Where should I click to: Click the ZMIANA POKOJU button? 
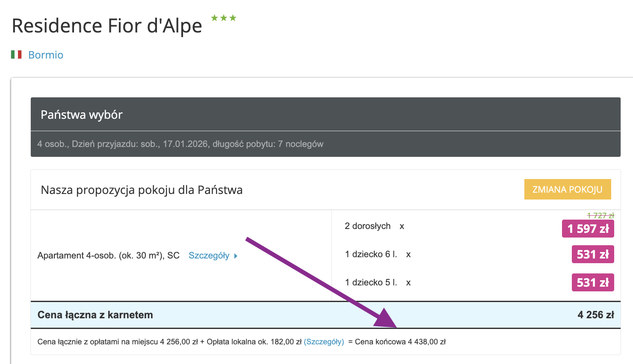point(568,189)
